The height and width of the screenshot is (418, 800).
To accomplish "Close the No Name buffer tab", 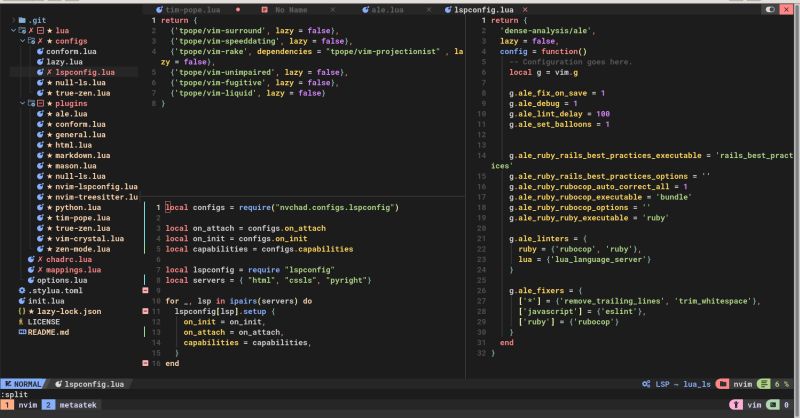I will click(x=333, y=10).
